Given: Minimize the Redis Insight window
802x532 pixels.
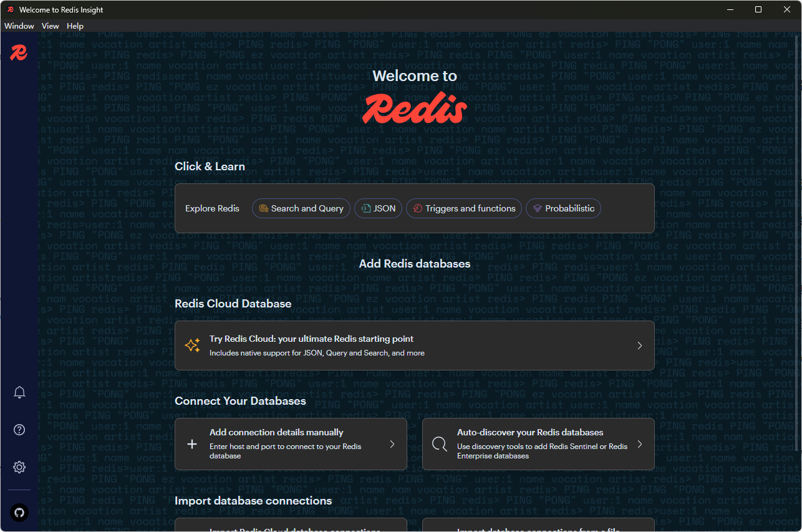Looking at the screenshot, I should click(730, 9).
